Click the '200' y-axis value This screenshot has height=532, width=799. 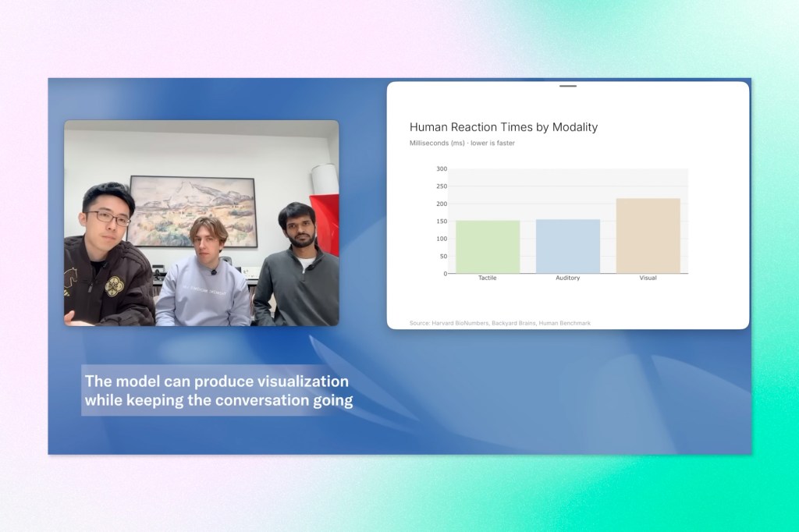[x=442, y=204]
